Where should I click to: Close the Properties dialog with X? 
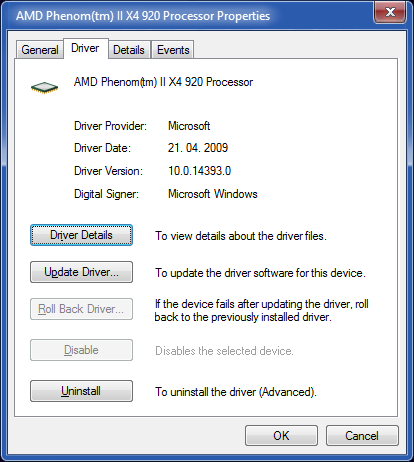[x=390, y=13]
